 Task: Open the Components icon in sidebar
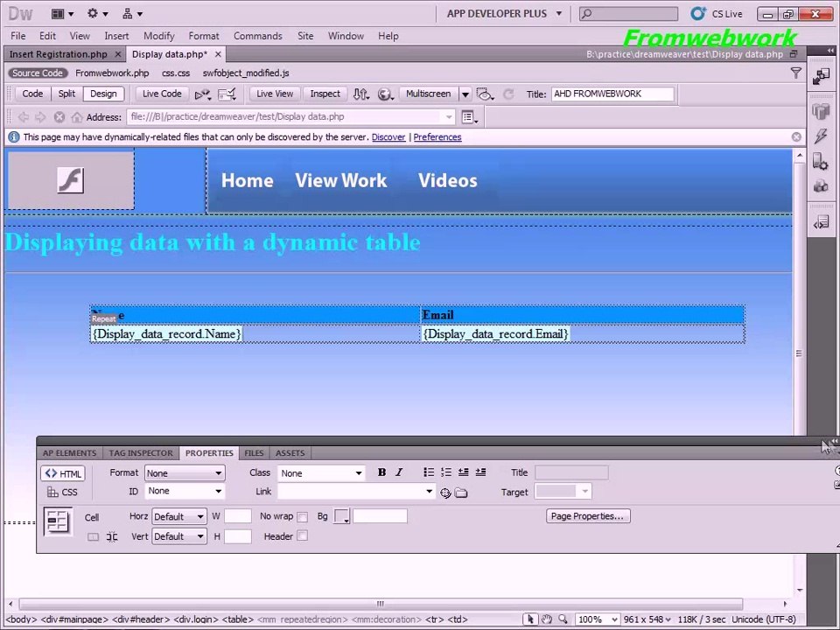click(x=821, y=185)
